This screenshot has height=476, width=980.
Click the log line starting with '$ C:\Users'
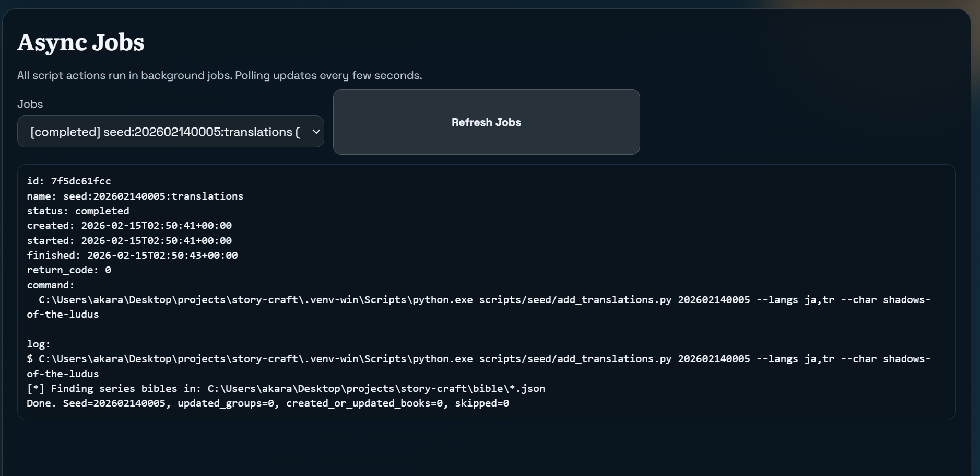(479, 366)
